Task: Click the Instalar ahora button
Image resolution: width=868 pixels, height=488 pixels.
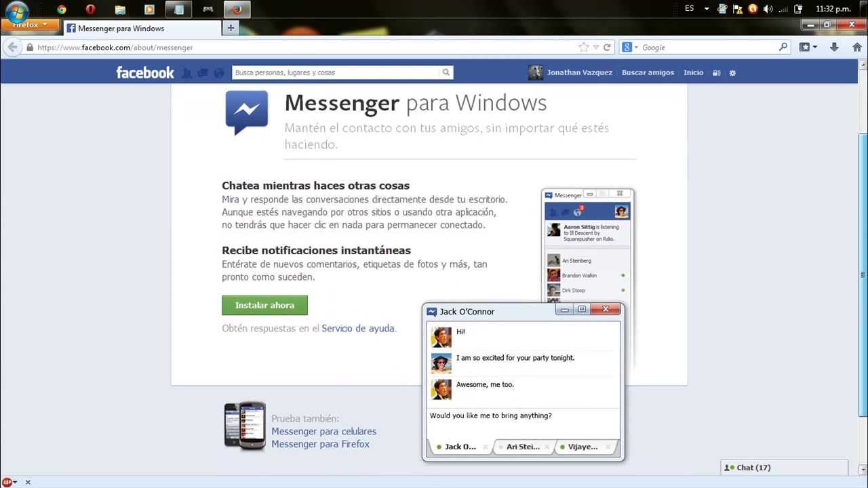Action: [264, 305]
